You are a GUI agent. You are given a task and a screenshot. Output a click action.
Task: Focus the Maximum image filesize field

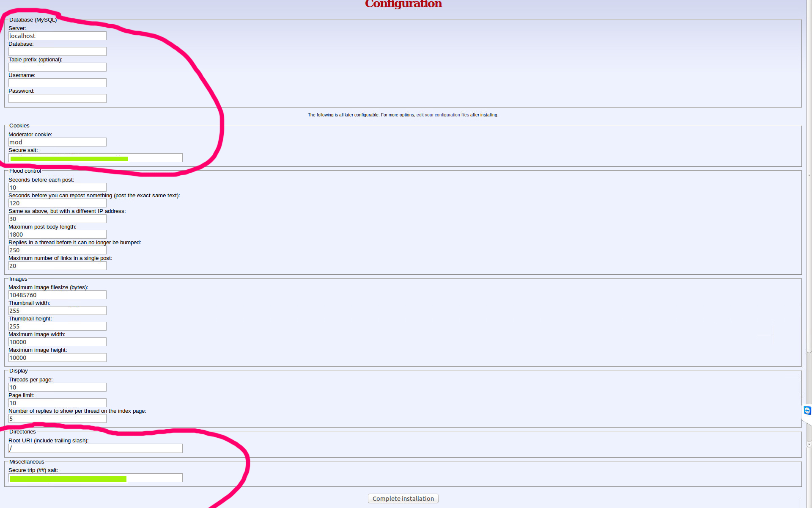(x=58, y=295)
